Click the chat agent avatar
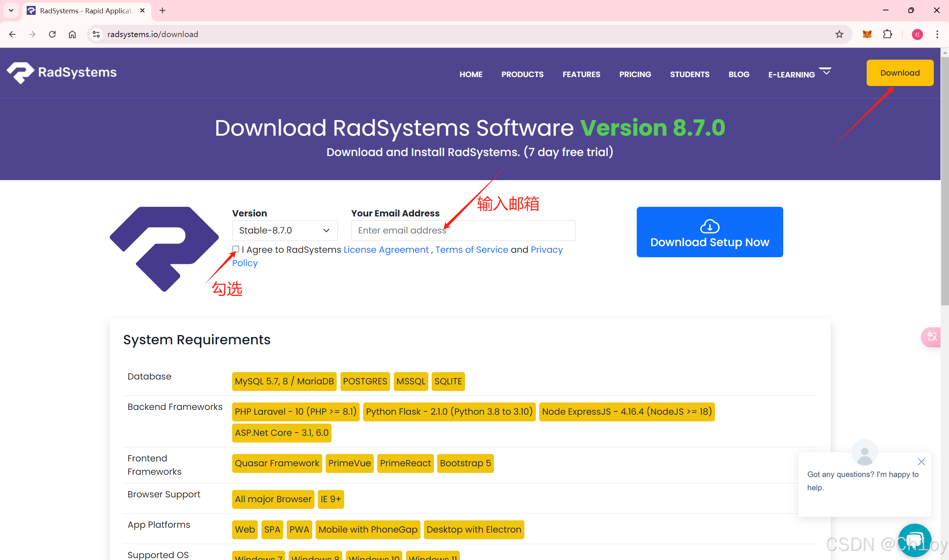The height and width of the screenshot is (560, 949). point(864,452)
